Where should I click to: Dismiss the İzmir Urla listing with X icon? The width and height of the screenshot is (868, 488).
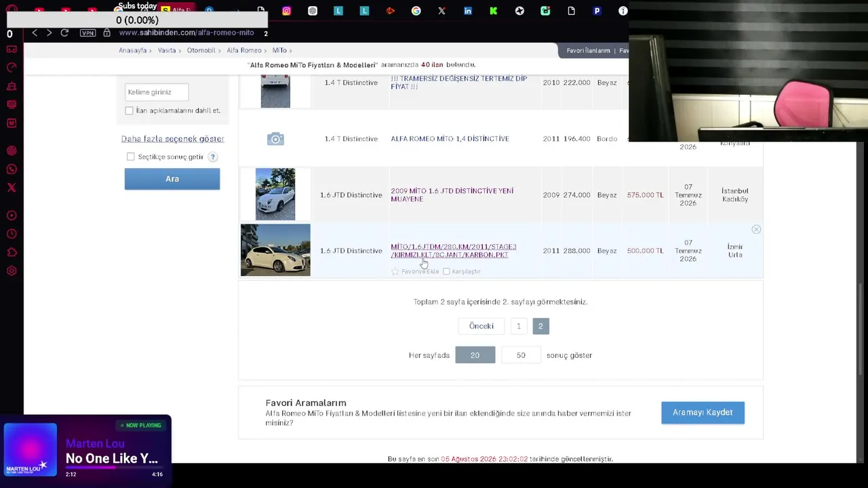(756, 230)
